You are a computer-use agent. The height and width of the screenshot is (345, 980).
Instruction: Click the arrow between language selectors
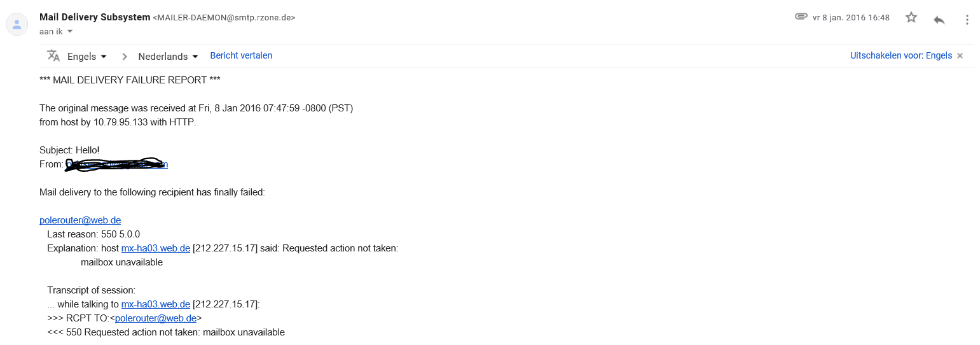125,57
